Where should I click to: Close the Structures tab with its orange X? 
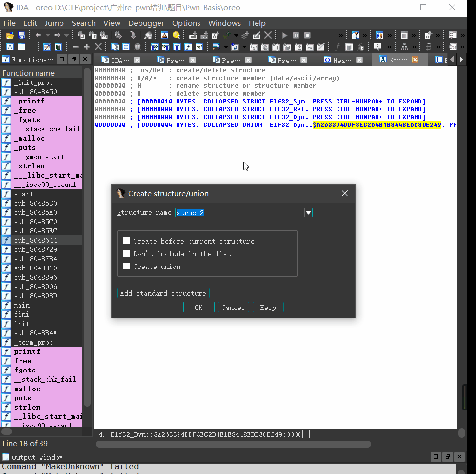[415, 60]
